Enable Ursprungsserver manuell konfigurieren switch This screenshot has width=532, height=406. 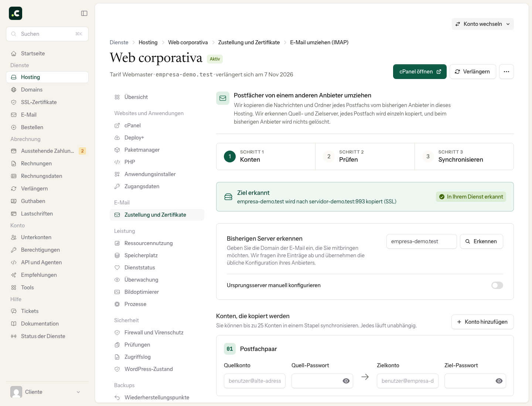point(497,285)
